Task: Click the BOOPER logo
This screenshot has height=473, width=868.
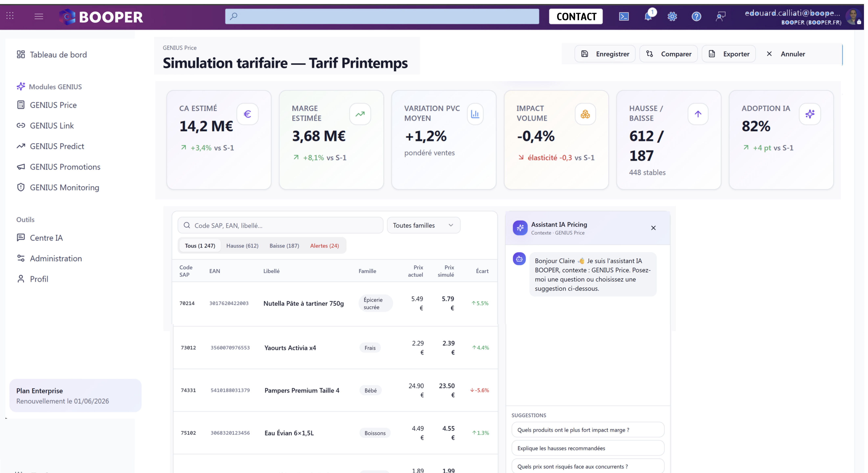Action: 101,17
